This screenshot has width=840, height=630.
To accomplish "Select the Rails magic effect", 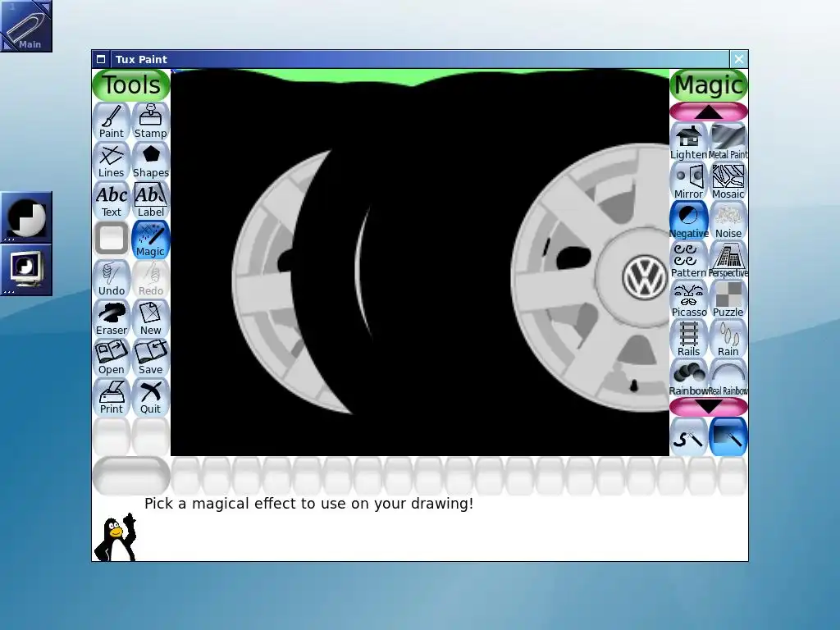I will 688,339.
